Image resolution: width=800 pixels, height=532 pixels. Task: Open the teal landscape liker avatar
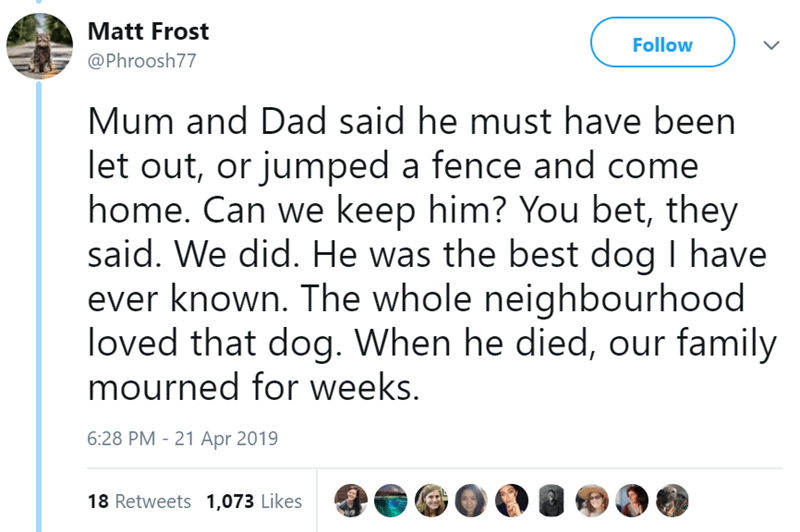coord(390,499)
